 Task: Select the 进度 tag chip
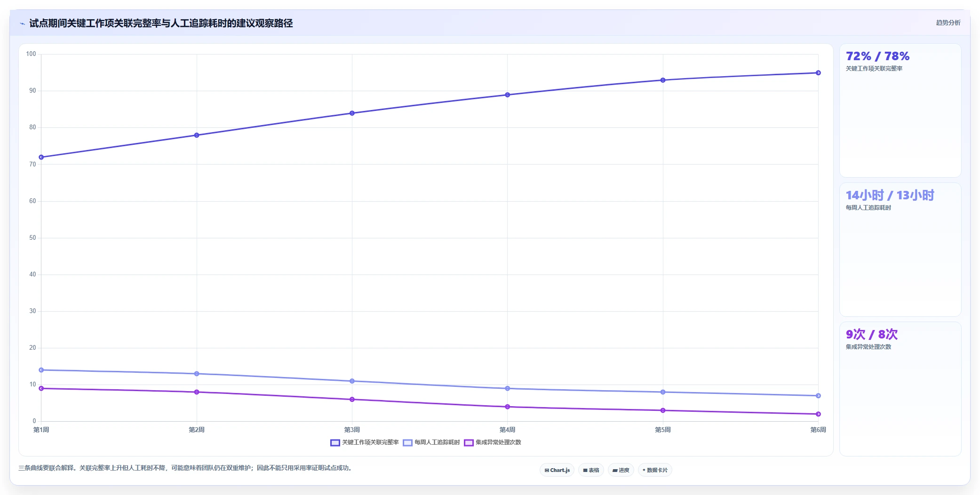pos(621,470)
